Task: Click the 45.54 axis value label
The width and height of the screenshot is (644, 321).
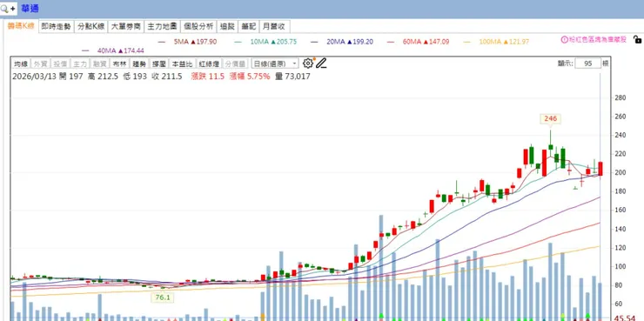Action: point(626,318)
